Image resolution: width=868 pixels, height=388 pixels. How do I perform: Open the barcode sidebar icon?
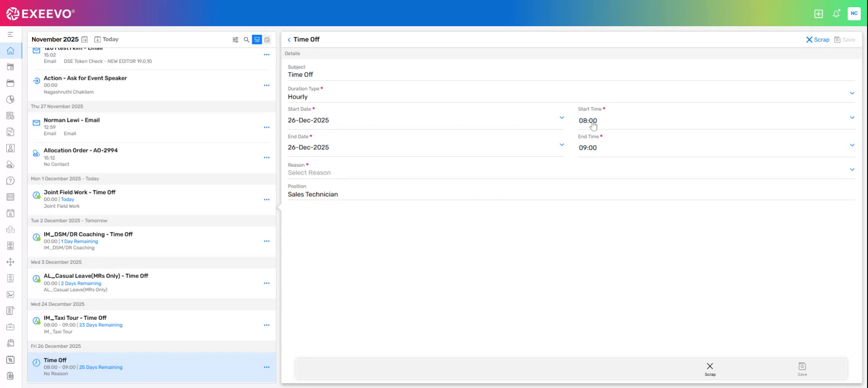coord(10,197)
